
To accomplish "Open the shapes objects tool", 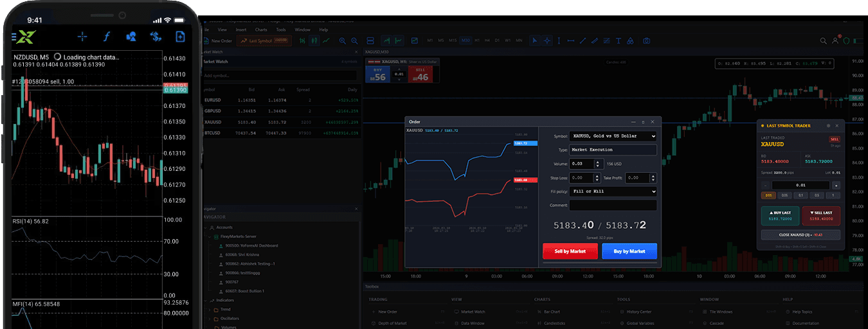I will click(x=630, y=40).
